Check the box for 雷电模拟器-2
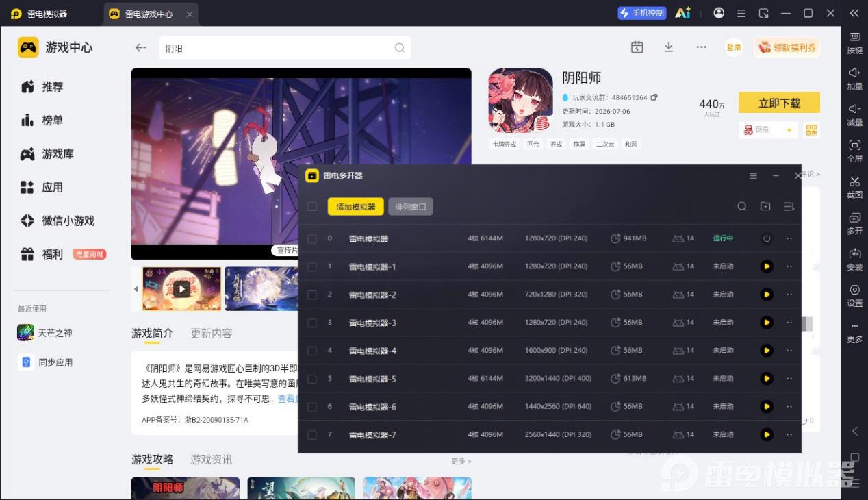The image size is (868, 500). (x=312, y=295)
